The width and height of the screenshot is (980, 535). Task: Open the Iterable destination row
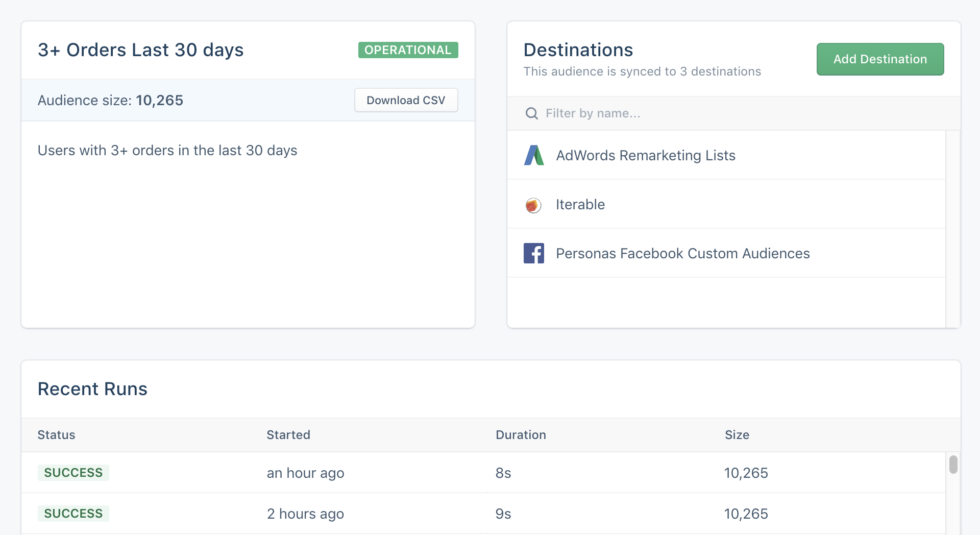click(726, 204)
